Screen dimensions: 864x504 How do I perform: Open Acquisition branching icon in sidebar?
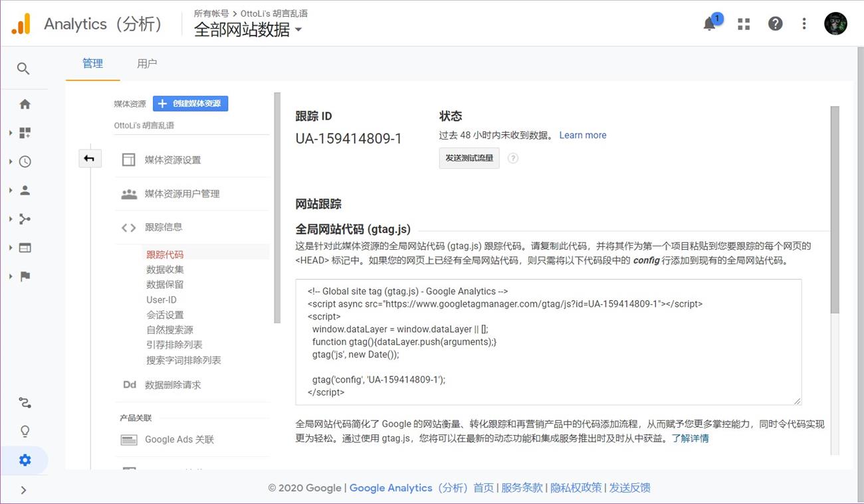point(25,219)
